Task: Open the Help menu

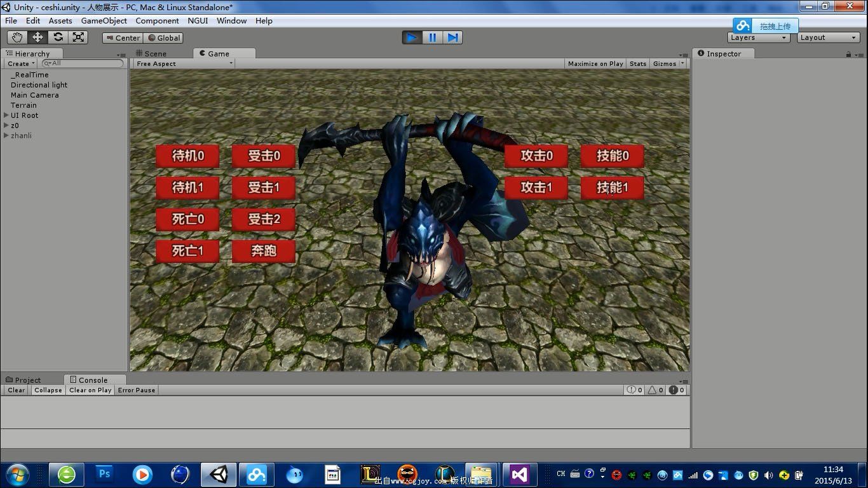Action: [x=264, y=20]
